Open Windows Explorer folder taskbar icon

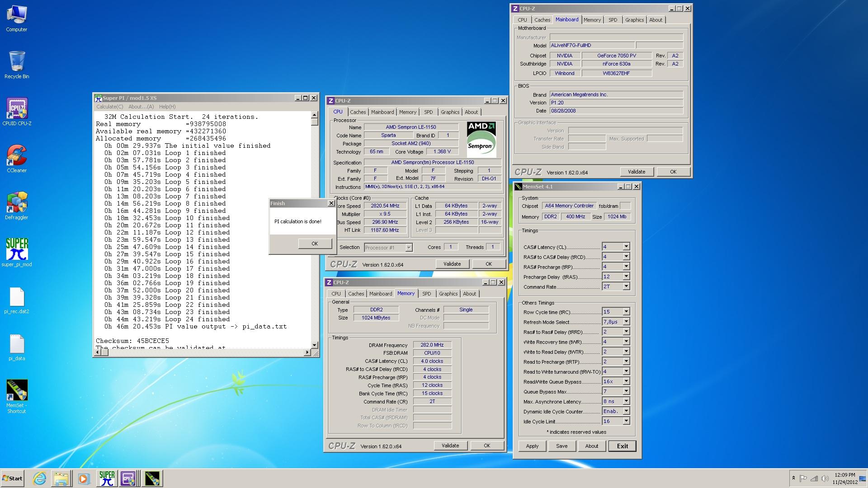[61, 479]
